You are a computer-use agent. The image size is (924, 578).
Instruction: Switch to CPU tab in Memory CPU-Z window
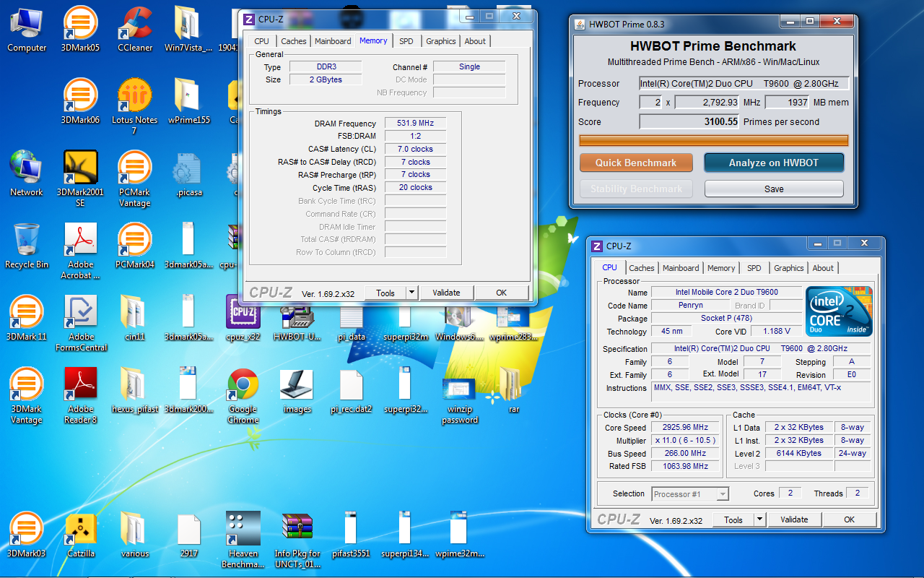pos(261,41)
